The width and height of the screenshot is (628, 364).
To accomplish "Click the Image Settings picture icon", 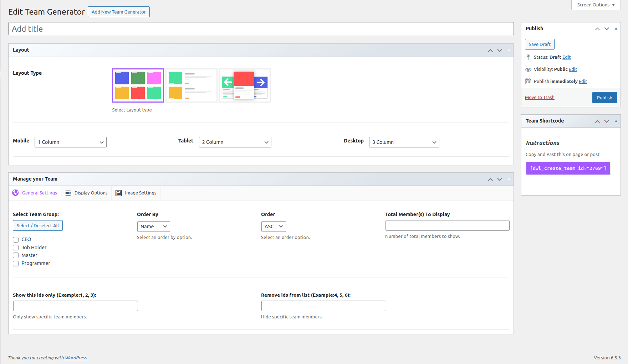I will pyautogui.click(x=119, y=193).
